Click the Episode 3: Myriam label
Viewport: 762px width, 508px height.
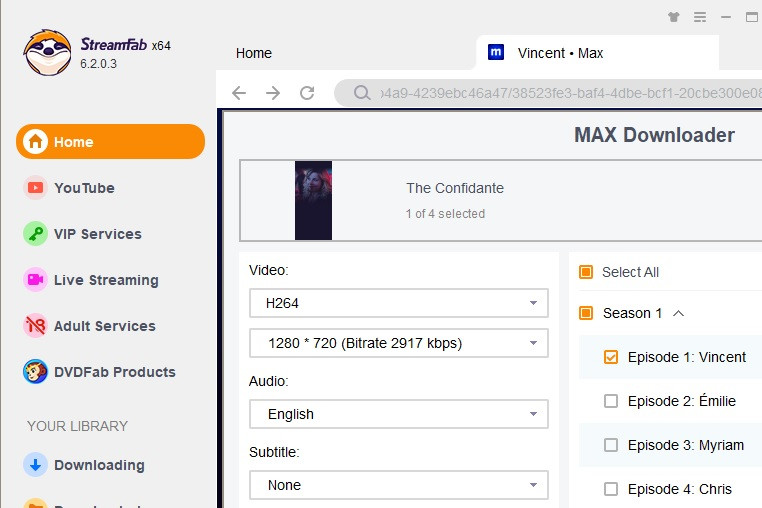(x=686, y=445)
